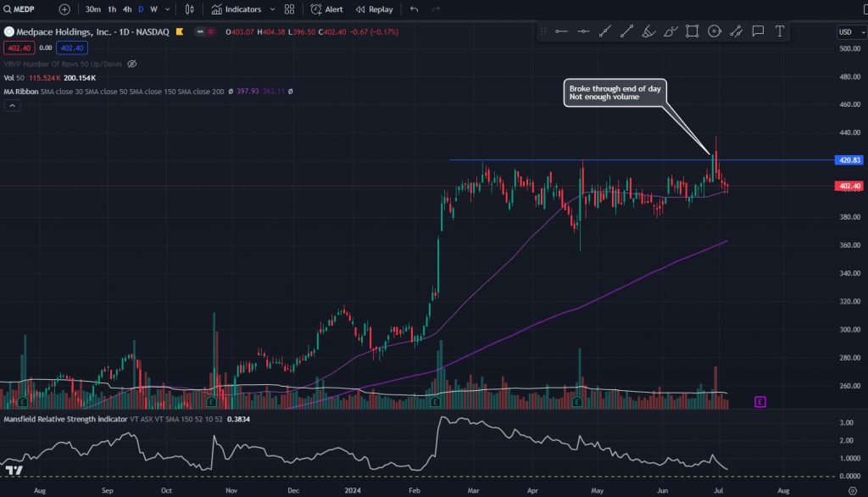The height and width of the screenshot is (497, 868).
Task: Choose the callout comment drawing tool
Action: click(758, 31)
